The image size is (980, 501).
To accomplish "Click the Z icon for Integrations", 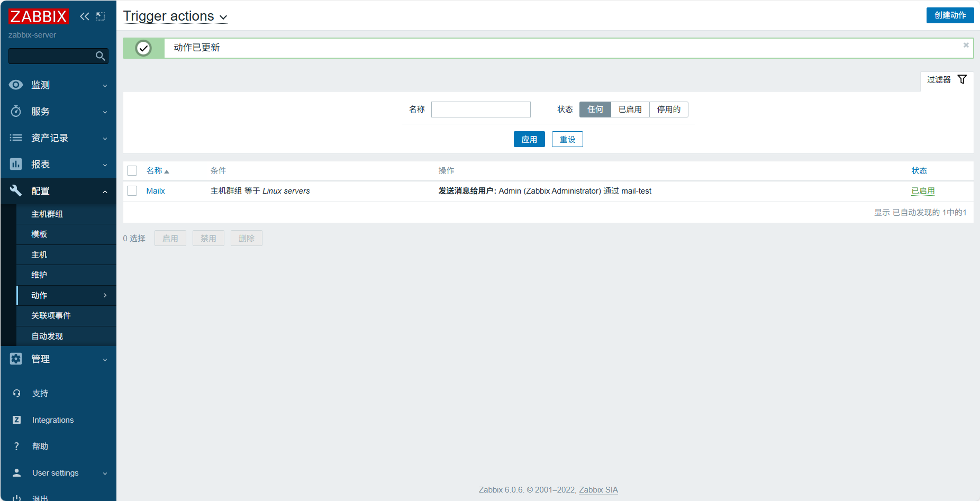I will click(16, 420).
